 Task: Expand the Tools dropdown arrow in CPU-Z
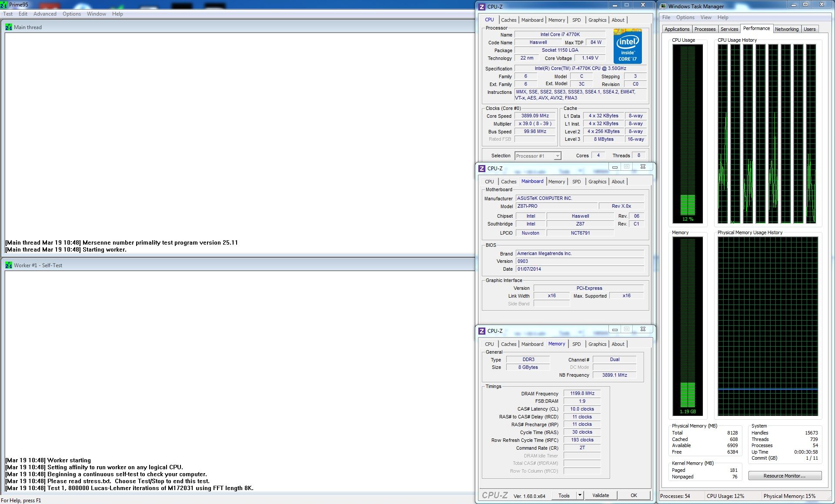pyautogui.click(x=580, y=495)
